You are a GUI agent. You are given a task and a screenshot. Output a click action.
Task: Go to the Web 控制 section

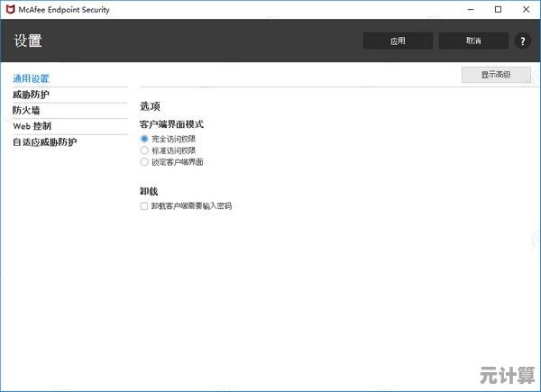coord(32,126)
